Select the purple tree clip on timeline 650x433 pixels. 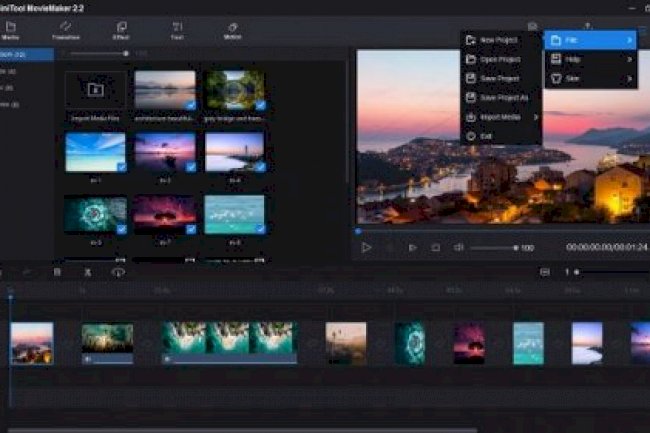(x=469, y=343)
